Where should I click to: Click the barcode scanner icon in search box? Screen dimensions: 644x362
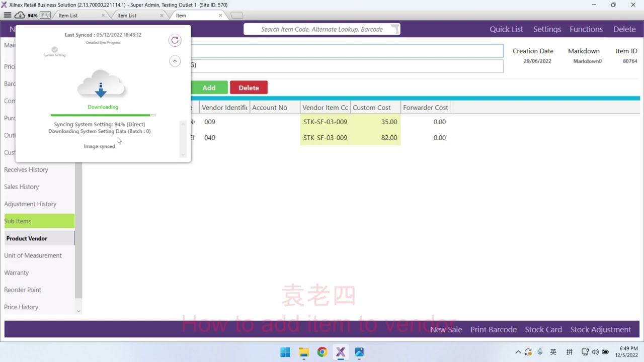click(x=395, y=29)
